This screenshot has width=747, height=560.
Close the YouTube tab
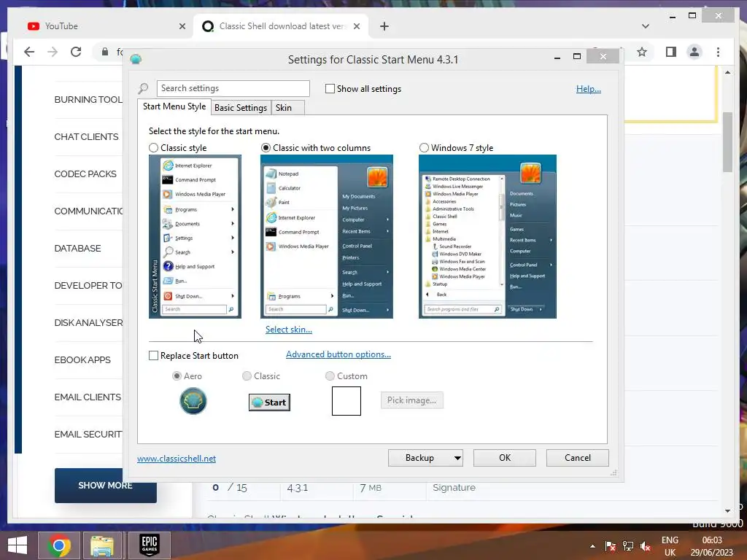point(182,26)
